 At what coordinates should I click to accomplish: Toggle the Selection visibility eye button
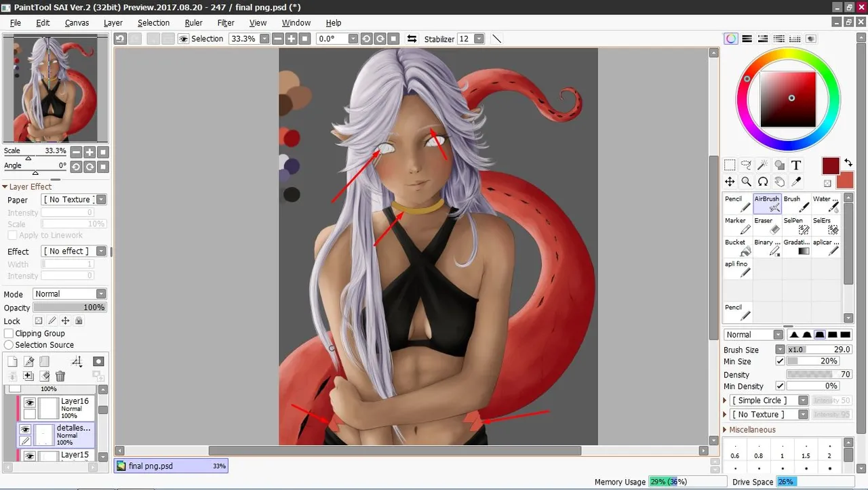[183, 39]
